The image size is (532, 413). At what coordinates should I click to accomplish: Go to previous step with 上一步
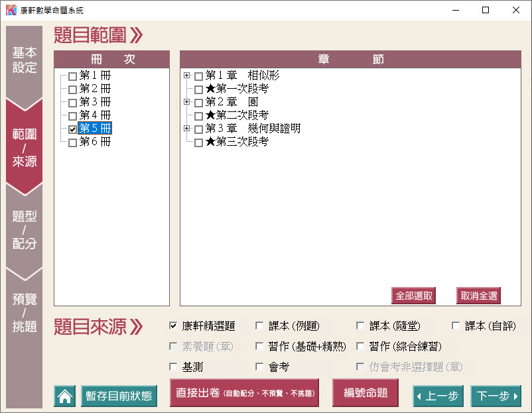pos(438,396)
